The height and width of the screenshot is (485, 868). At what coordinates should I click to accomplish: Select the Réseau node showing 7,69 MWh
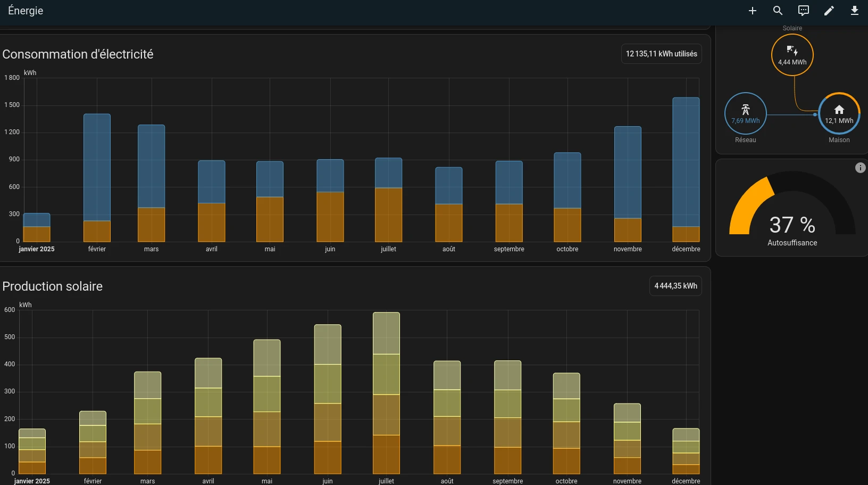tap(745, 113)
